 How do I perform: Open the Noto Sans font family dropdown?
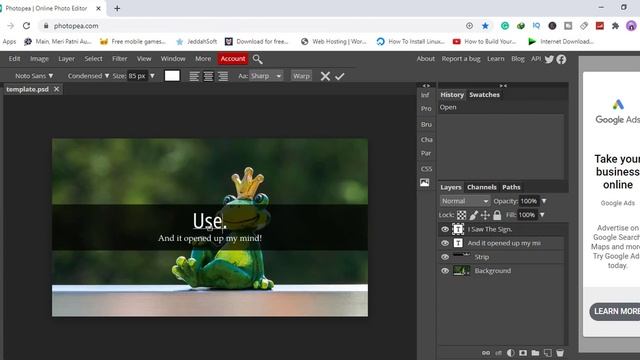pyautogui.click(x=34, y=76)
